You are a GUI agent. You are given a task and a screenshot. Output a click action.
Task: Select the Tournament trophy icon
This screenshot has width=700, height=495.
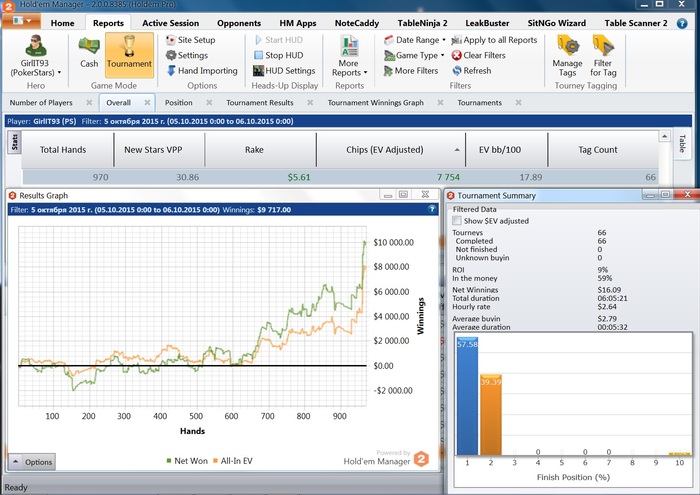click(x=129, y=46)
